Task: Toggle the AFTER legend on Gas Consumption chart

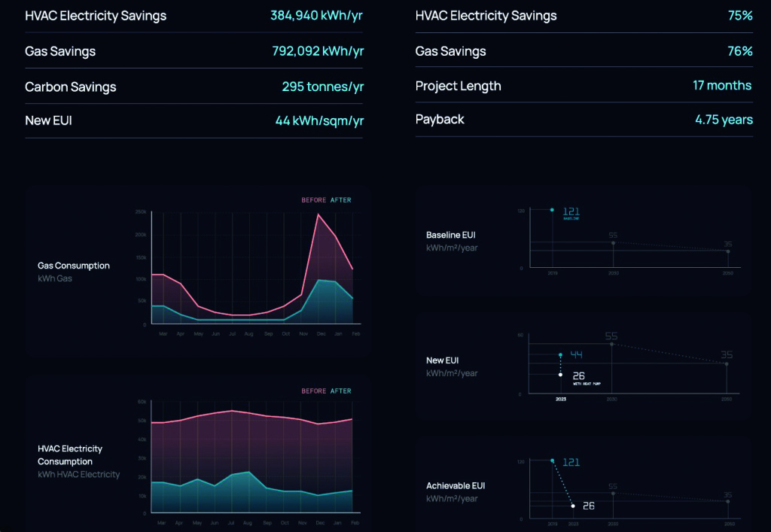Action: (x=340, y=200)
